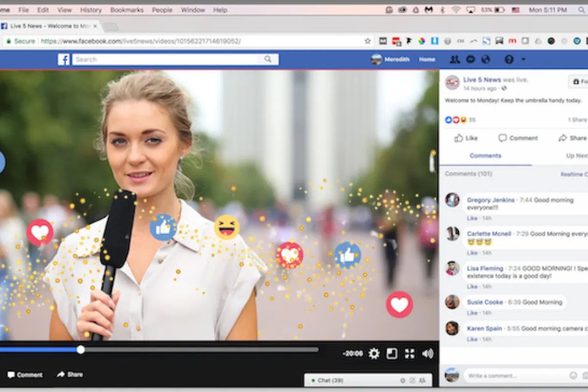Click the colorful wheel Chrome extension icon
Image resolution: width=588 pixels, height=392 pixels.
(x=421, y=41)
